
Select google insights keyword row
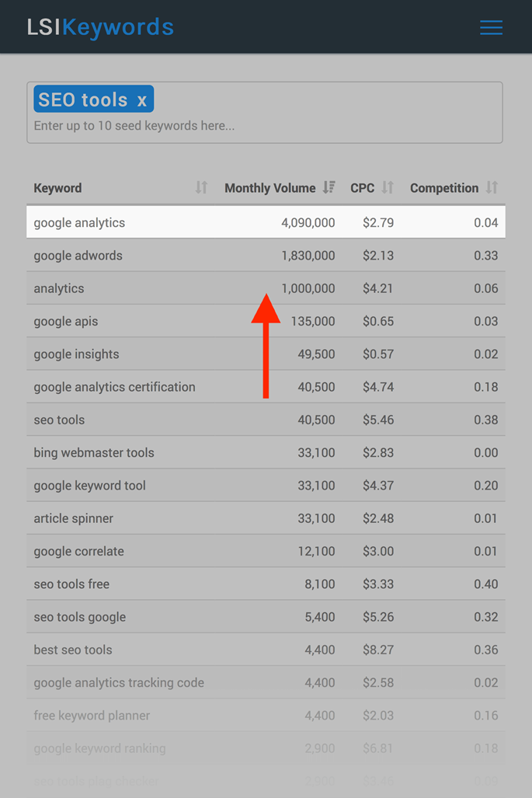[x=266, y=354]
